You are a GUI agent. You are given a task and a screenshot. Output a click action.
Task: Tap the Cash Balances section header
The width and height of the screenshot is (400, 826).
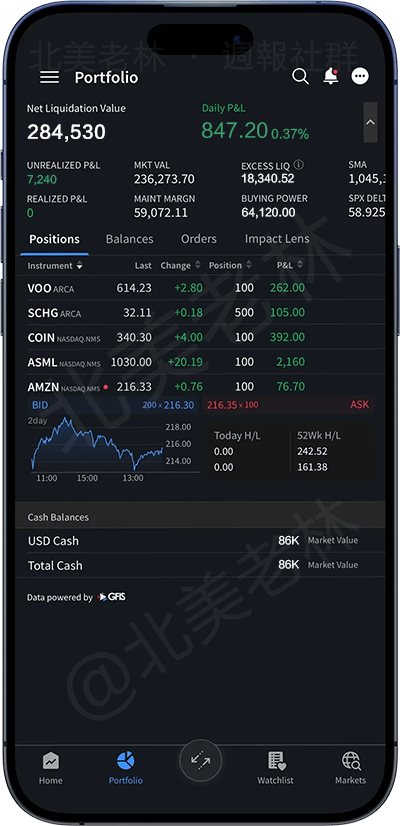[200, 517]
